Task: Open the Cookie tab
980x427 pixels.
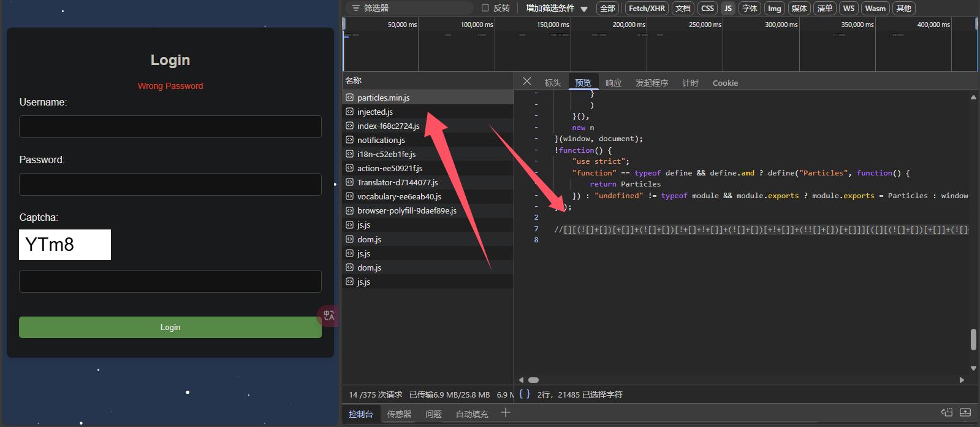Action: pos(725,83)
